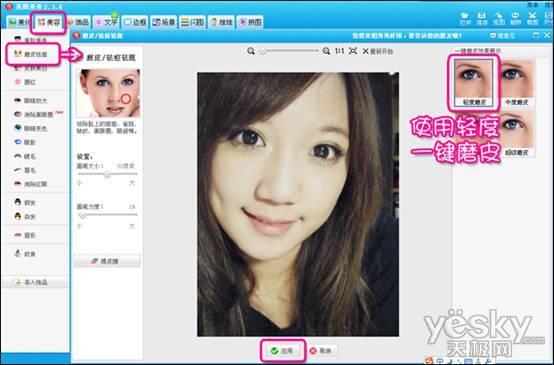Click the 橡皮擦 eraser button

(107, 261)
